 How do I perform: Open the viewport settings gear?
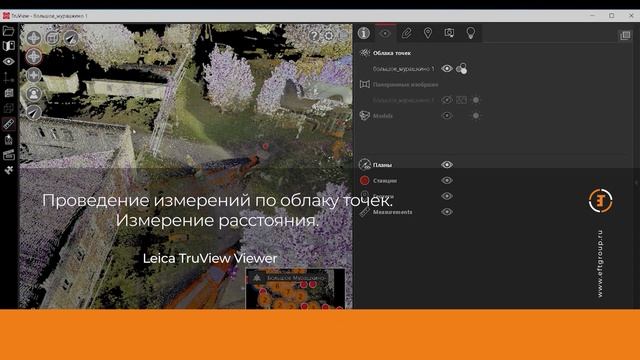329,36
